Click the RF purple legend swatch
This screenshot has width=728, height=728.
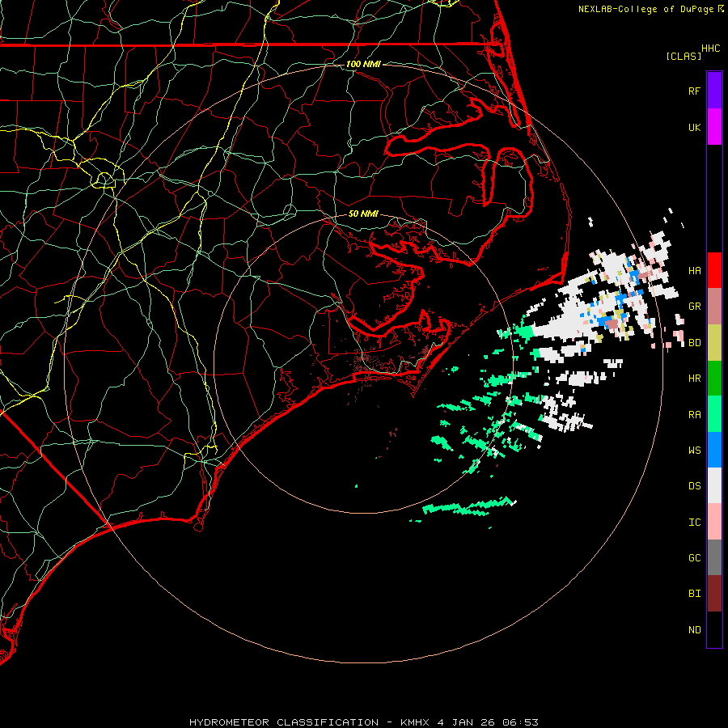coord(714,91)
